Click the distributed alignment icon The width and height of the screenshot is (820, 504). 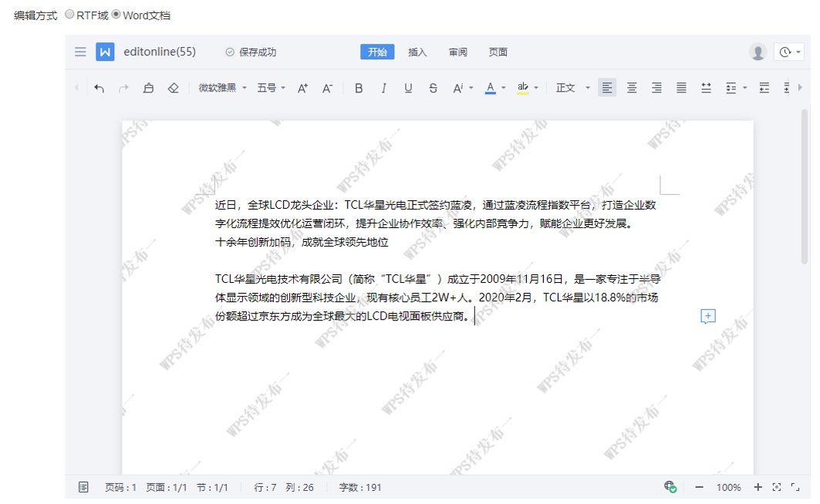[706, 88]
